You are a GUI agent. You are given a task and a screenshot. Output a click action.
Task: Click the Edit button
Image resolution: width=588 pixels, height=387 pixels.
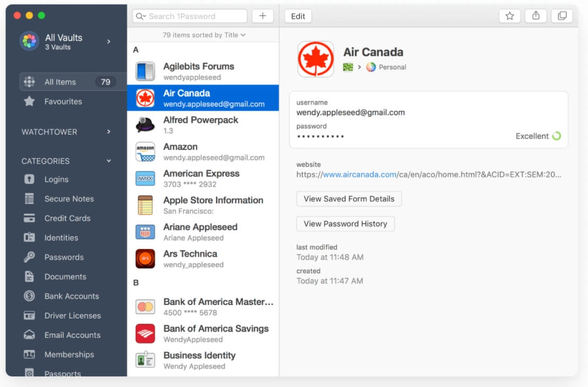298,16
